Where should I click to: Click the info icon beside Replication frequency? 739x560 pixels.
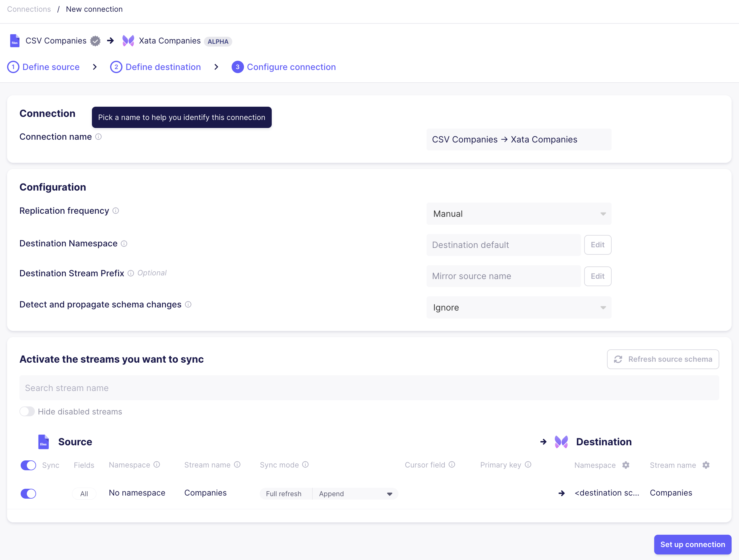click(x=116, y=211)
